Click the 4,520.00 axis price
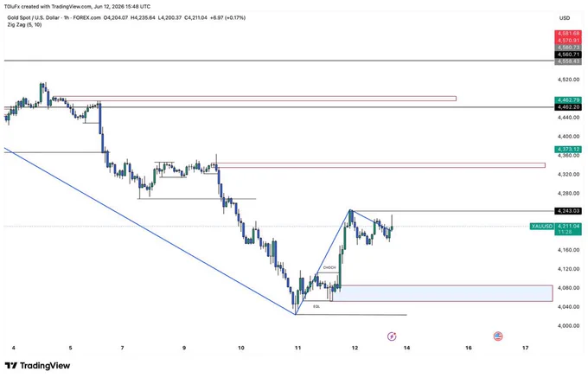The height and width of the screenshot is (378, 588). pyautogui.click(x=568, y=80)
